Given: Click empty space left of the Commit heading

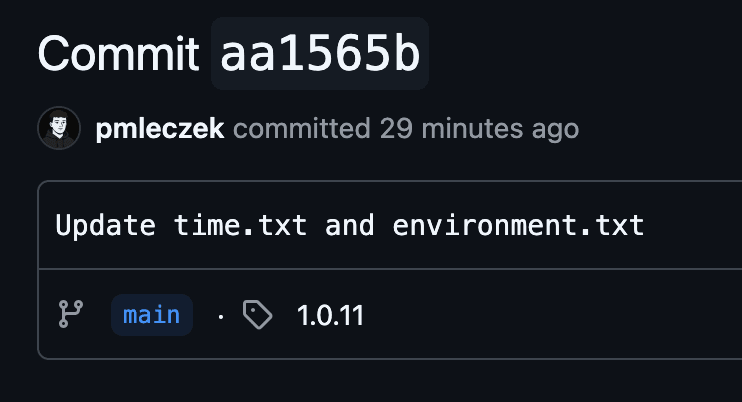Looking at the screenshot, I should point(18,55).
